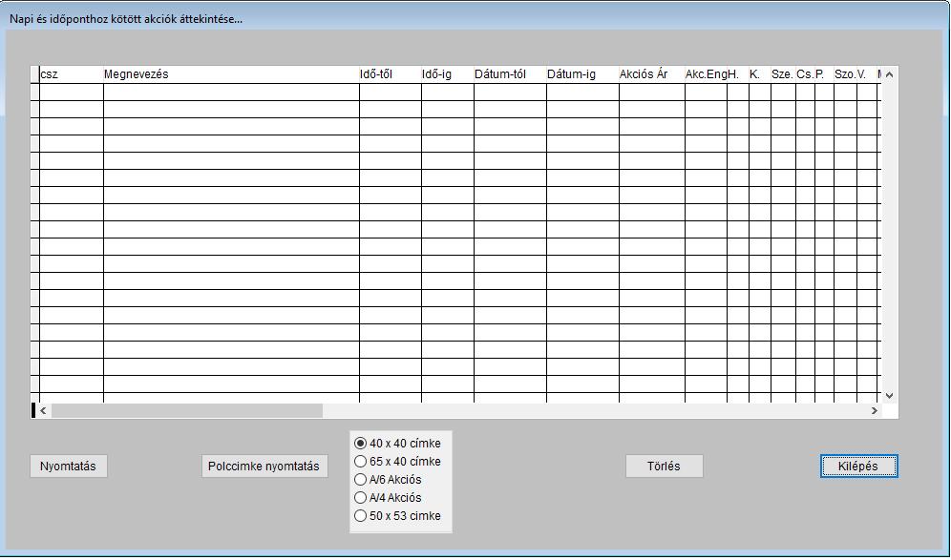
Task: Click the P. day column header
Action: (824, 74)
